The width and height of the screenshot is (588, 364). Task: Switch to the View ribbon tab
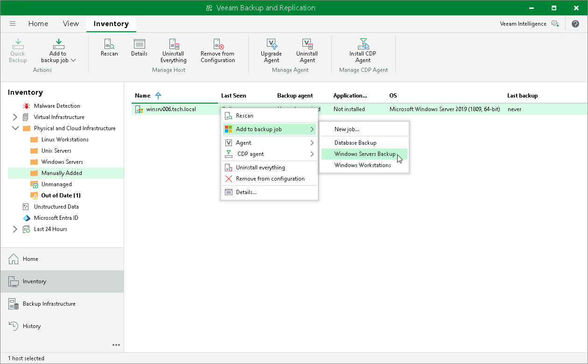71,24
